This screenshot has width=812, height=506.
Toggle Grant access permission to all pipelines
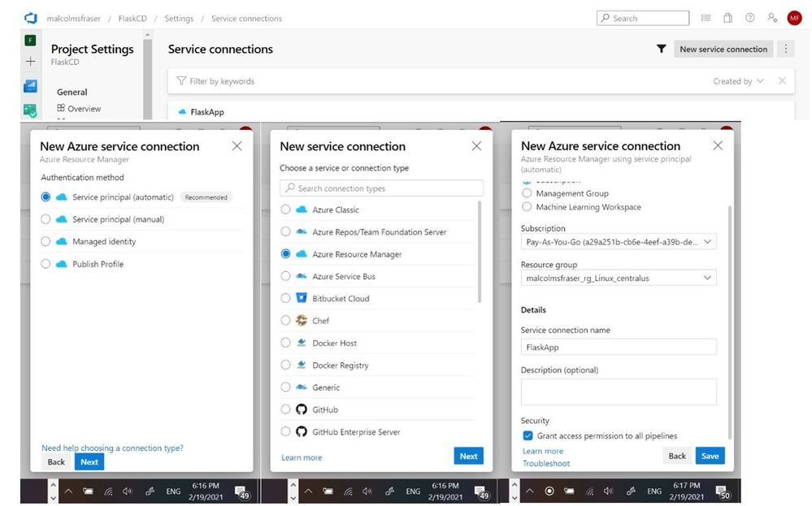(x=528, y=435)
